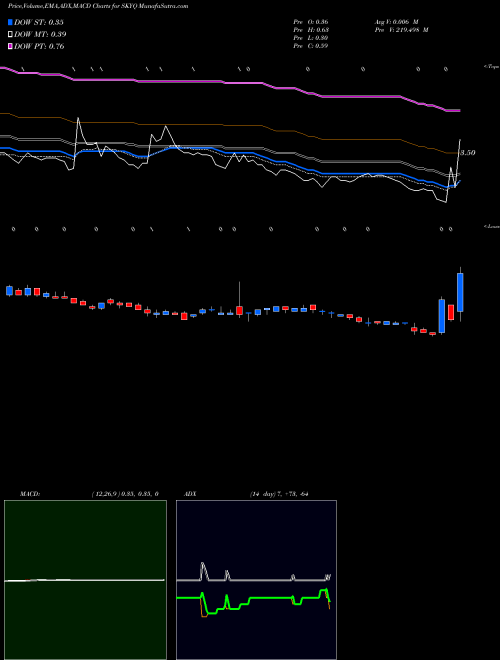
Task: Select the 'DOW MT: 0.39' legend label
Action: pyautogui.click(x=40, y=35)
